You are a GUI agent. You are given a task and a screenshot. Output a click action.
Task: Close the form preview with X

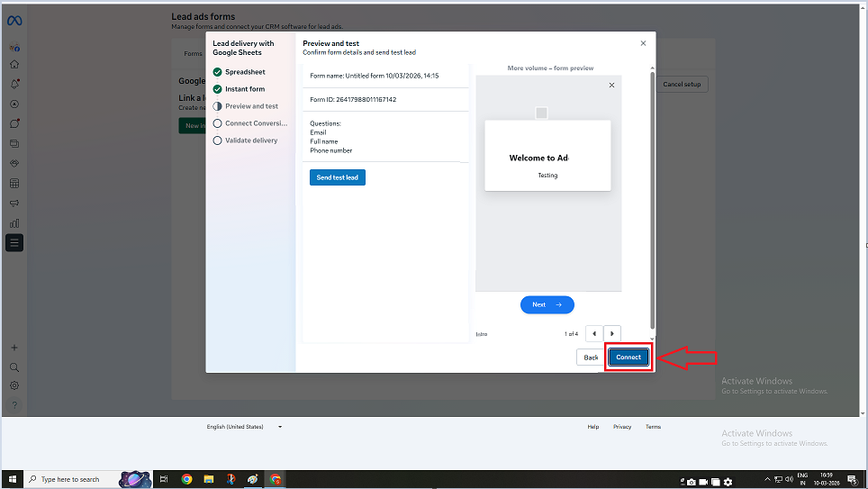click(x=612, y=86)
